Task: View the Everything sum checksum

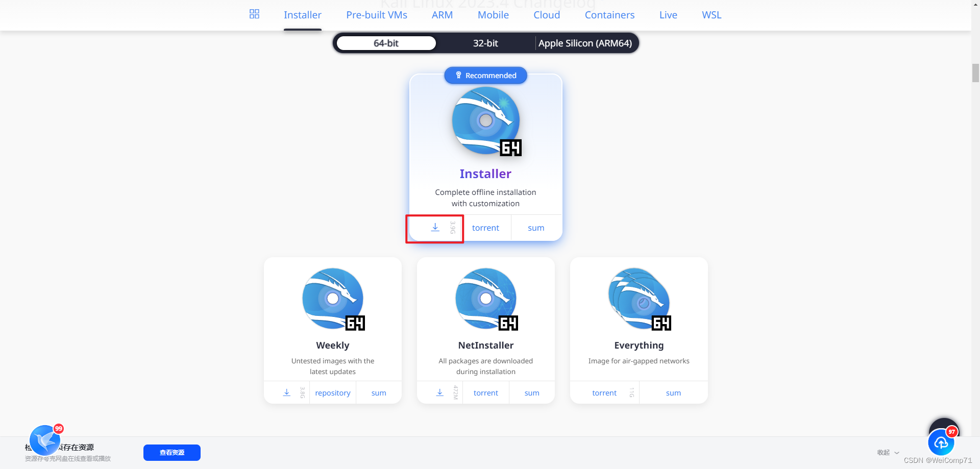Action: (673, 393)
